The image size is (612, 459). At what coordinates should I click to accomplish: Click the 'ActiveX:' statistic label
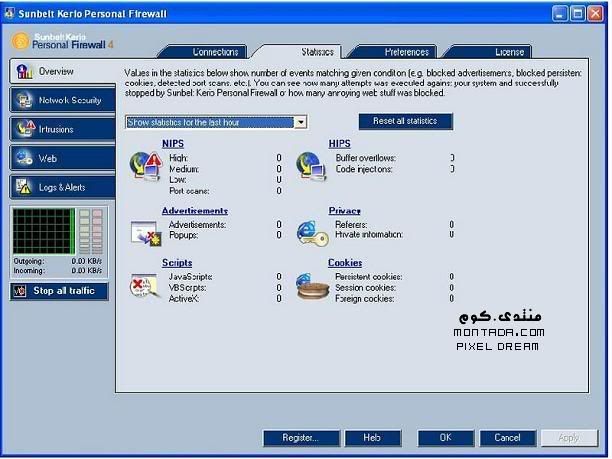point(184,299)
